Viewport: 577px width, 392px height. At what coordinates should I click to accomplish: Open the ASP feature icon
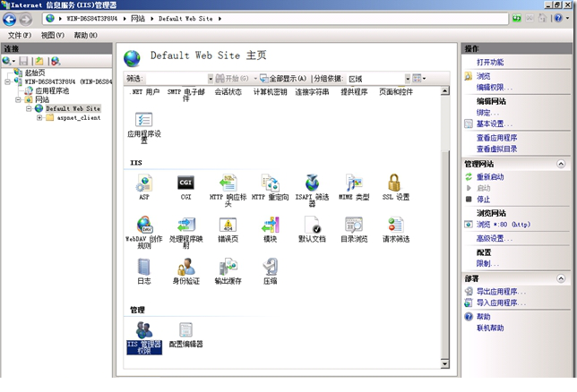pyautogui.click(x=144, y=183)
